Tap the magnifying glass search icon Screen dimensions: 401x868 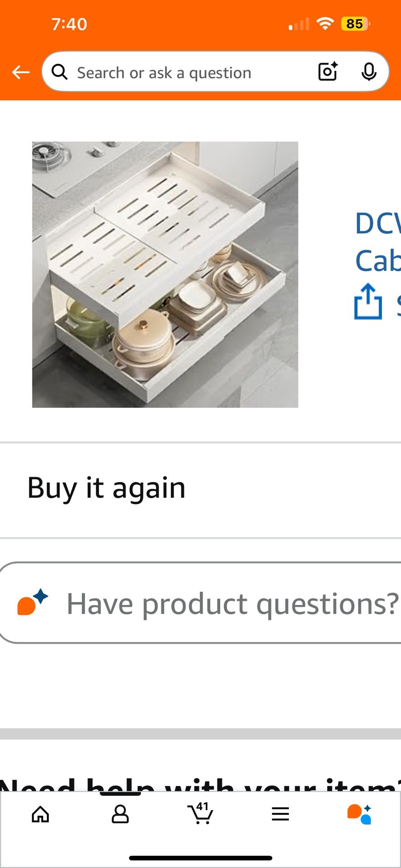point(59,71)
